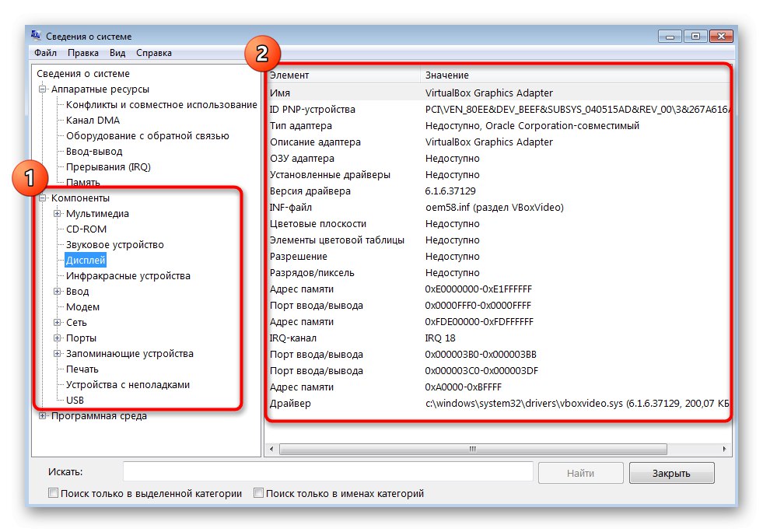Image resolution: width=763 pixels, height=532 pixels.
Task: Enable Поиск только в именах категорий
Action: click(258, 493)
